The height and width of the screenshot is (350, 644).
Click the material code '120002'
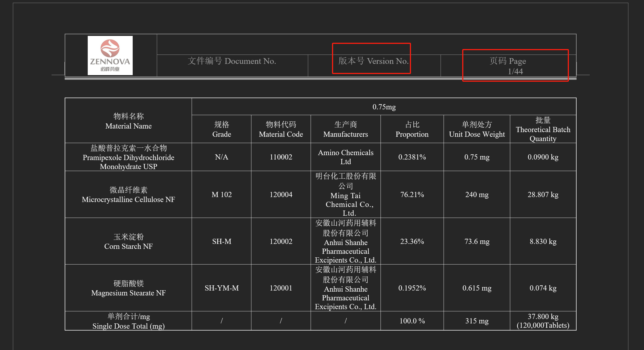(281, 241)
